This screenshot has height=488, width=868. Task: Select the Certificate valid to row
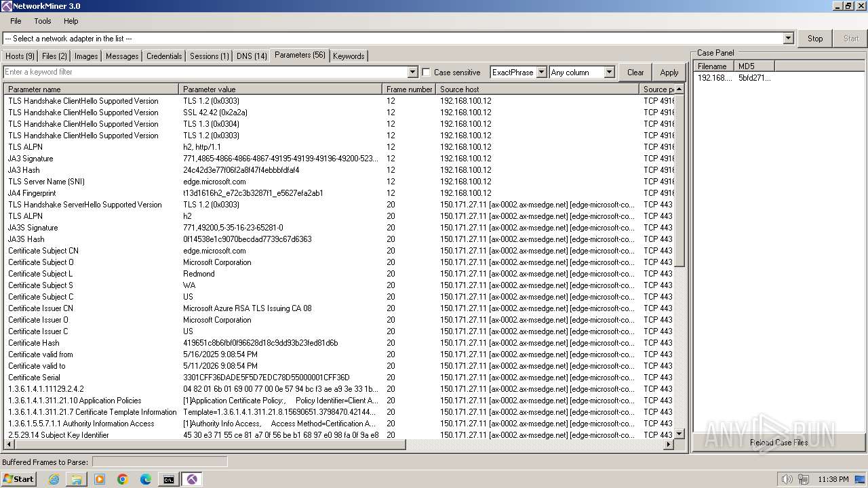339,366
